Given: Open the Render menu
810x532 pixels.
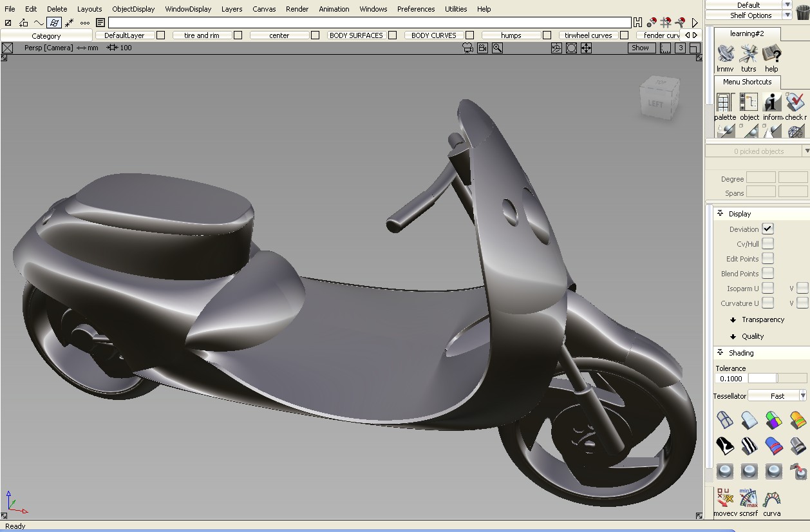Looking at the screenshot, I should click(x=297, y=8).
